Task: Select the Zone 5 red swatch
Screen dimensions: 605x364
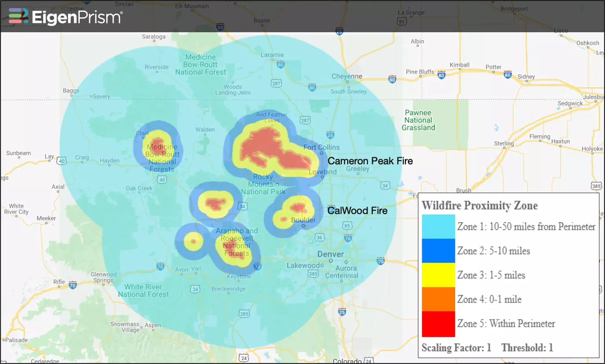Action: pyautogui.click(x=438, y=324)
